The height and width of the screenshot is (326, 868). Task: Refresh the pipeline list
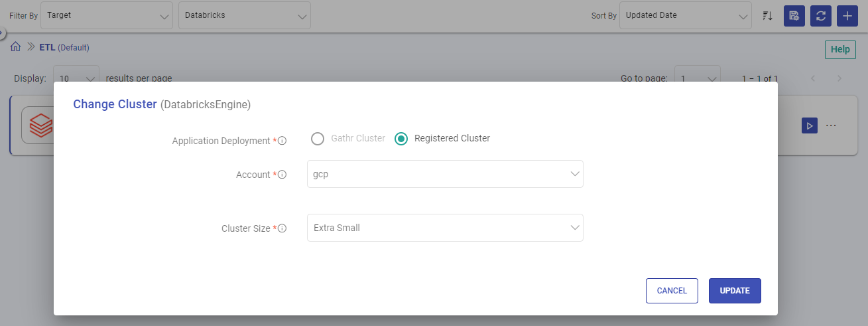click(820, 15)
